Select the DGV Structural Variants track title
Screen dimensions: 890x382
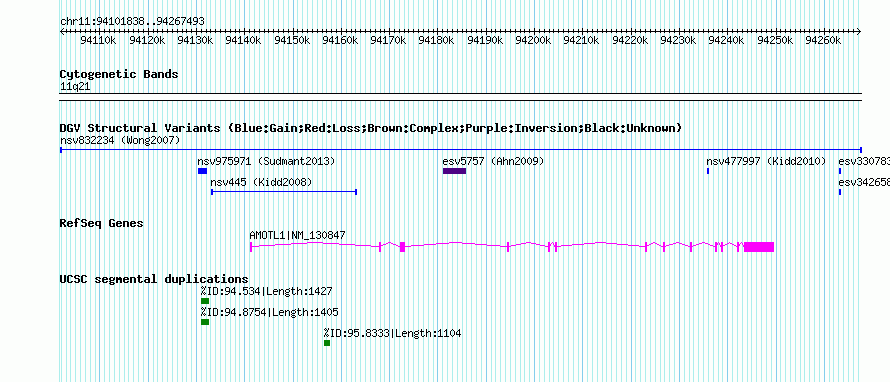371,128
